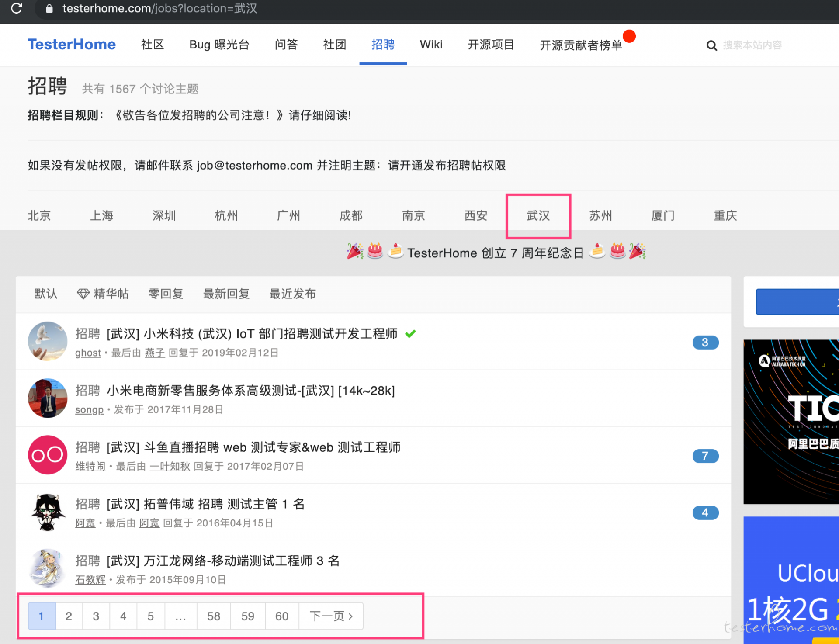The width and height of the screenshot is (839, 644).
Task: Go to the TesterHome logo homepage
Action: point(72,45)
